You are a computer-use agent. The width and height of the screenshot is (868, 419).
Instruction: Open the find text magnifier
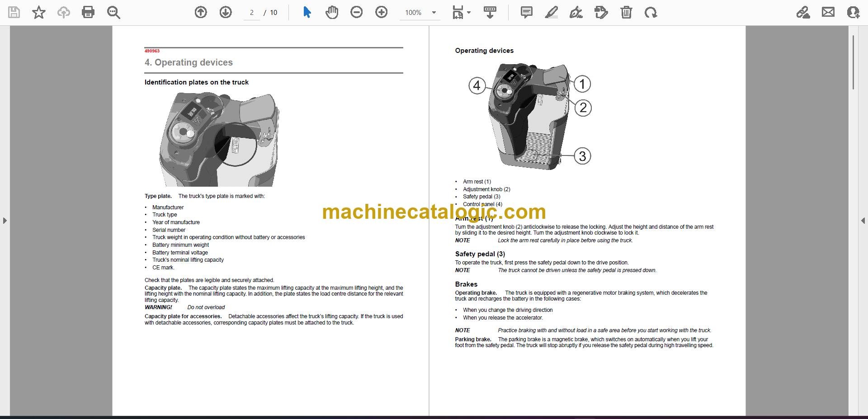point(113,12)
